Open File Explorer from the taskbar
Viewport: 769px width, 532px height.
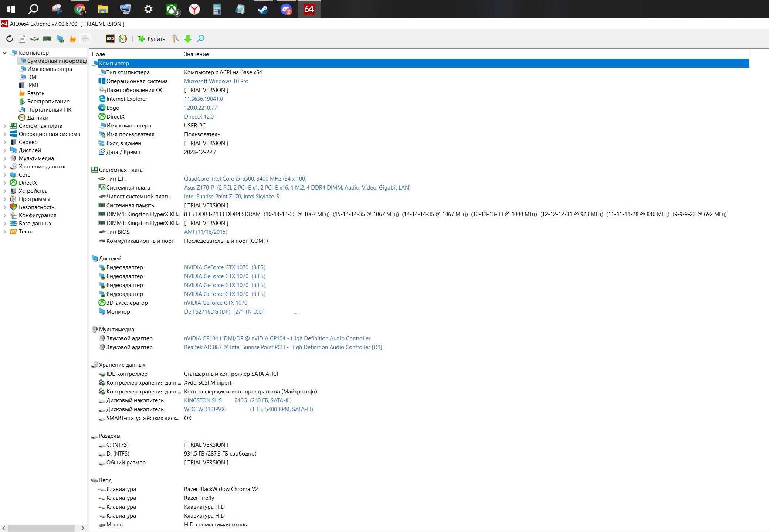pyautogui.click(x=102, y=9)
